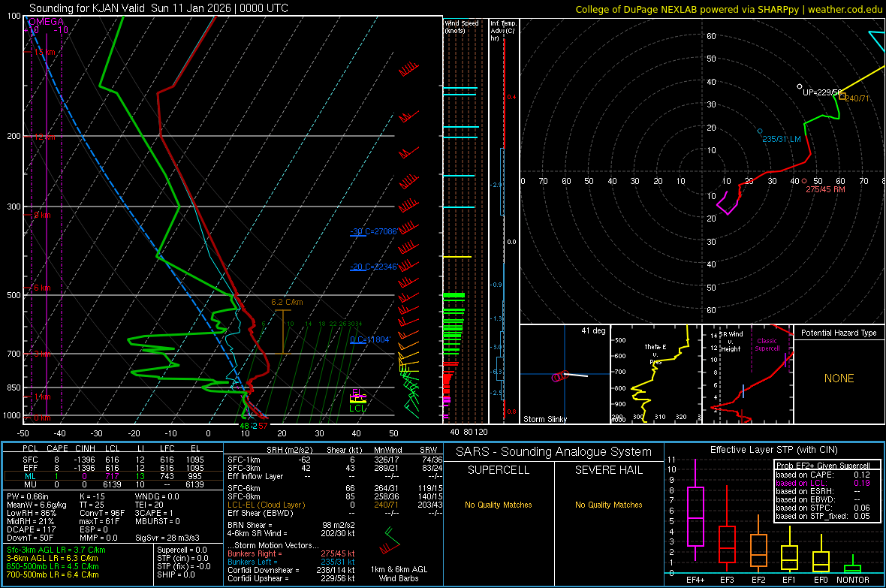Click the -30 C=27086' height label

click(374, 231)
